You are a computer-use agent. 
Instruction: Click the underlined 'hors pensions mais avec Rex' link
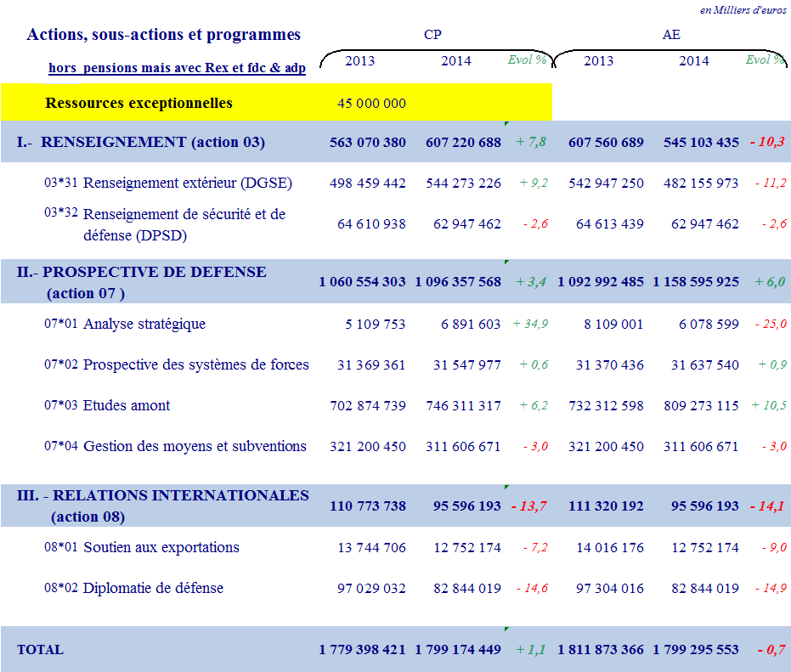pos(177,69)
